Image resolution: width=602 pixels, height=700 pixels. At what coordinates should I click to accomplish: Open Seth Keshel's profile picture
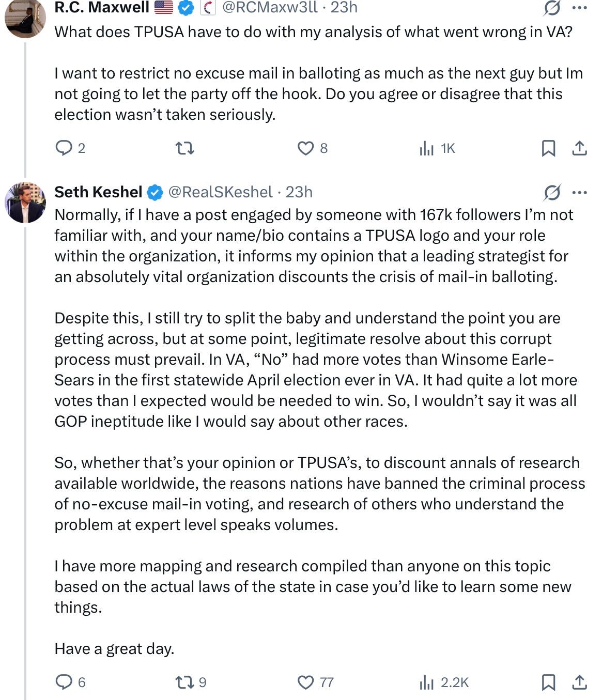coord(25,202)
